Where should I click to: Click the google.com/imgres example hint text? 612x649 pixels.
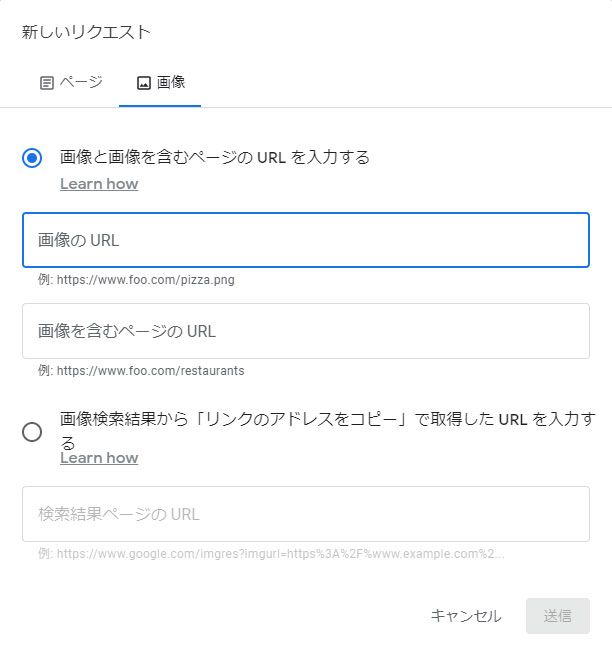[x=270, y=554]
